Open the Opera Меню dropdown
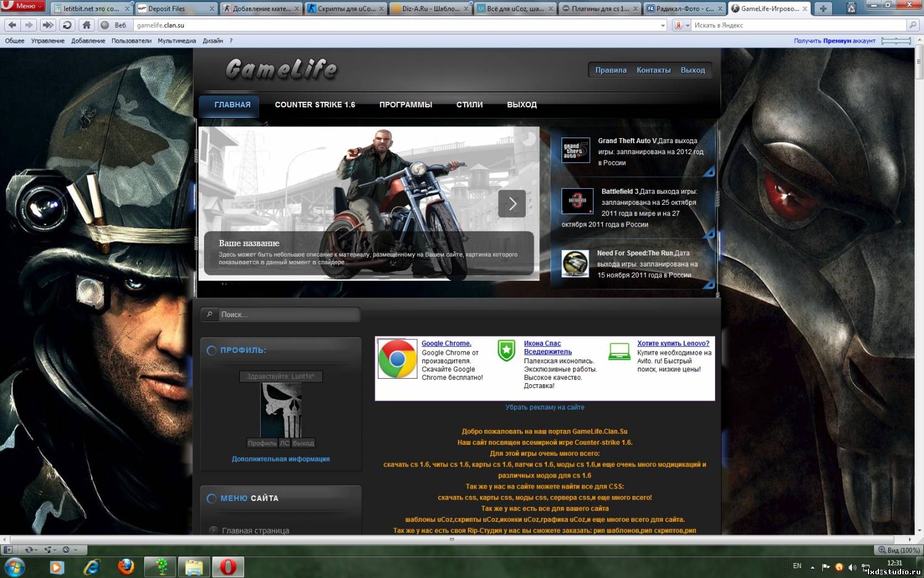This screenshot has width=924, height=578. pos(23,6)
